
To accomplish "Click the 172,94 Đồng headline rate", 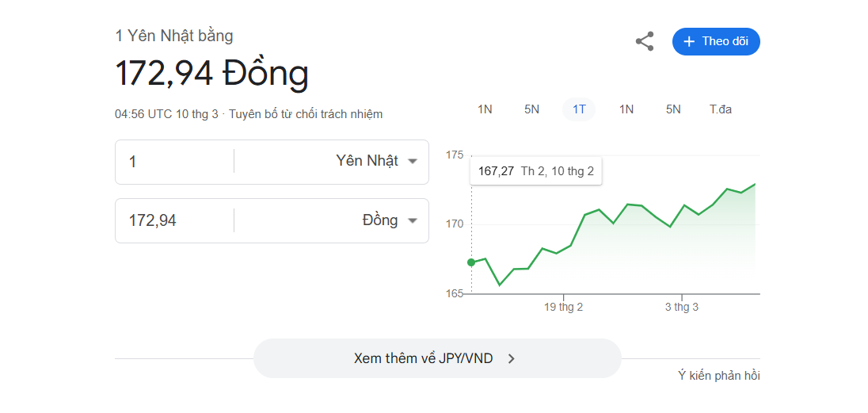I will (211, 74).
